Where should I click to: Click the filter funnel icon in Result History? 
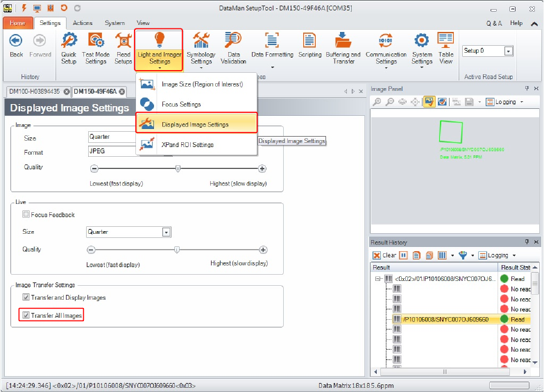[463, 255]
